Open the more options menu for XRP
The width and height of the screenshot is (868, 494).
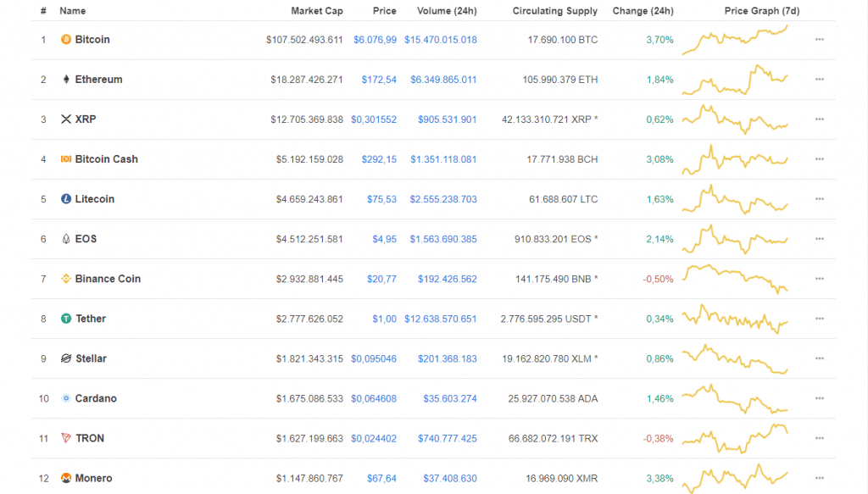(x=820, y=119)
